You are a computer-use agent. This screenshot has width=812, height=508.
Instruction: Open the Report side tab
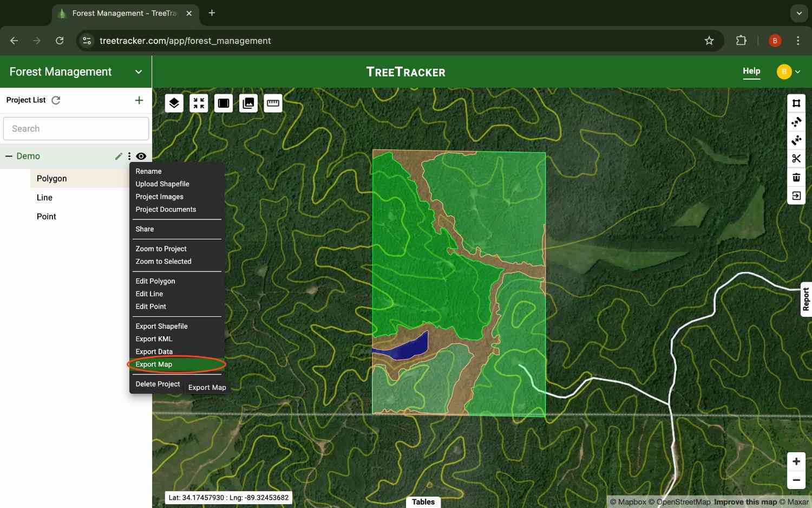806,299
